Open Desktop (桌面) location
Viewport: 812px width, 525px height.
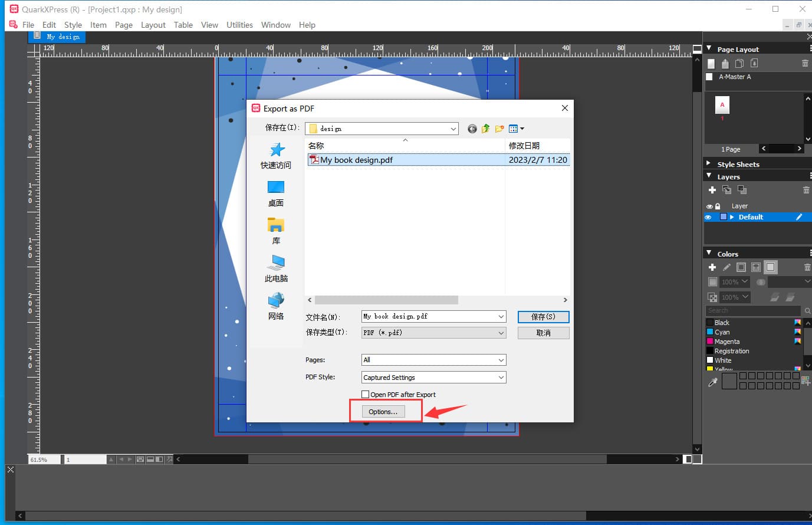276,194
